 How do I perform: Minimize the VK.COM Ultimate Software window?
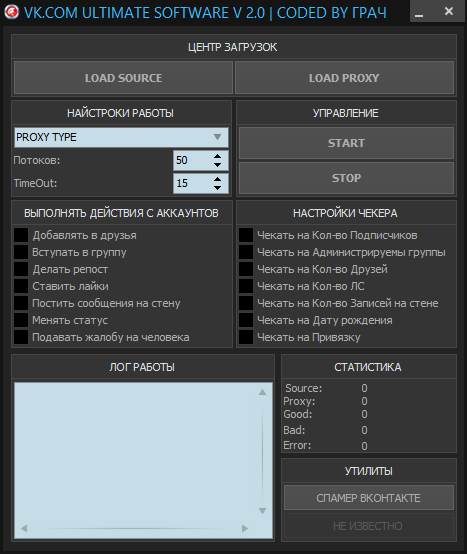(x=419, y=13)
